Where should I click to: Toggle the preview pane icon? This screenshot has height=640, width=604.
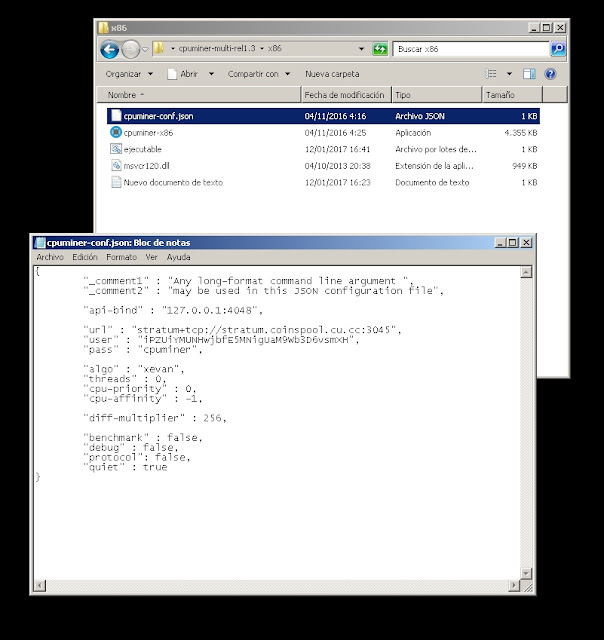(x=529, y=74)
